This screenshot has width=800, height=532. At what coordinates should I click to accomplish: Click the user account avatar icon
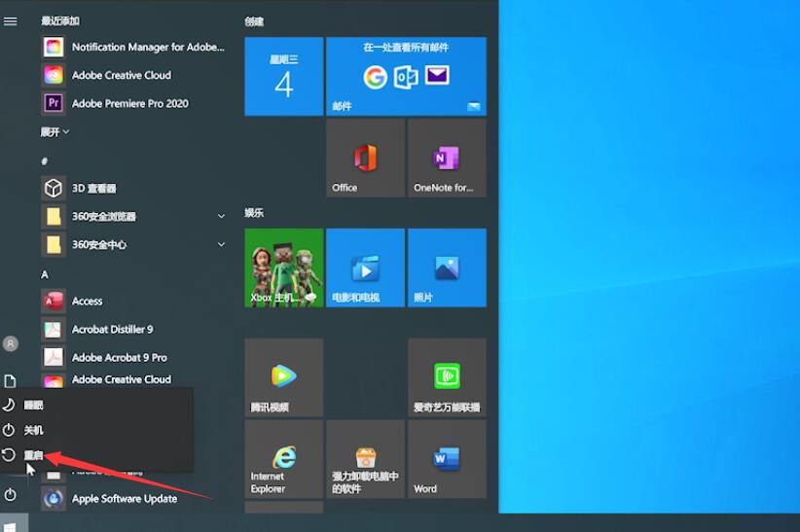coord(10,343)
